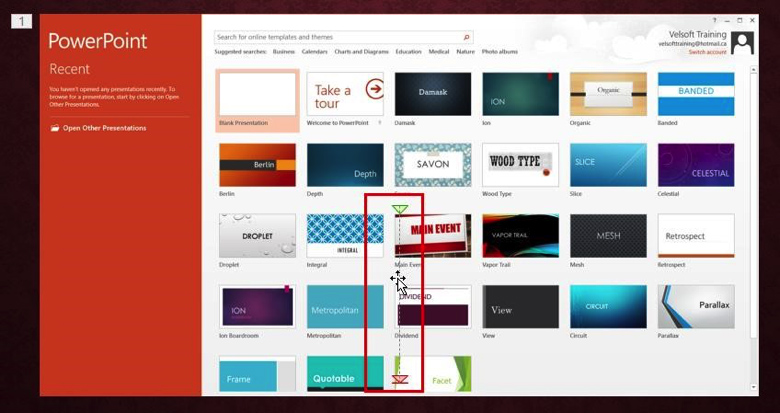Click the Switch account link
The image size is (780, 413).
[707, 52]
